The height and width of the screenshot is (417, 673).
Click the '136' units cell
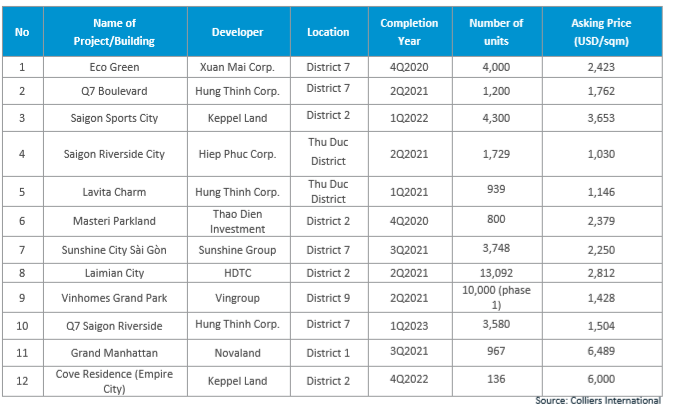click(497, 381)
